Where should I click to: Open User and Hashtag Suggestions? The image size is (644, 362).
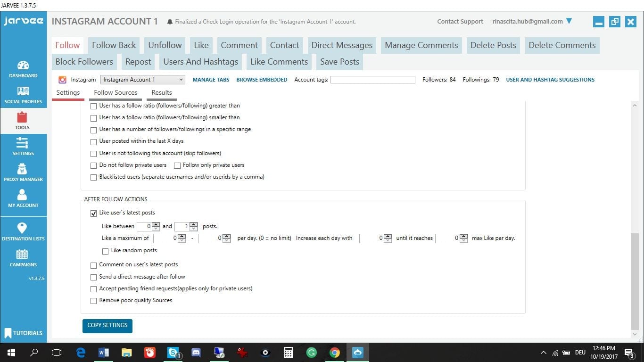pyautogui.click(x=550, y=80)
